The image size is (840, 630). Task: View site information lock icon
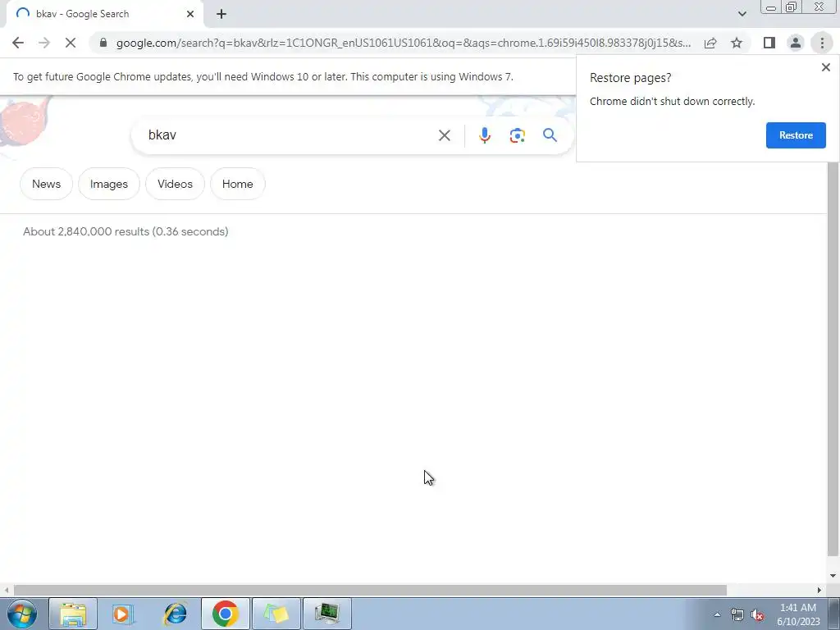click(103, 43)
